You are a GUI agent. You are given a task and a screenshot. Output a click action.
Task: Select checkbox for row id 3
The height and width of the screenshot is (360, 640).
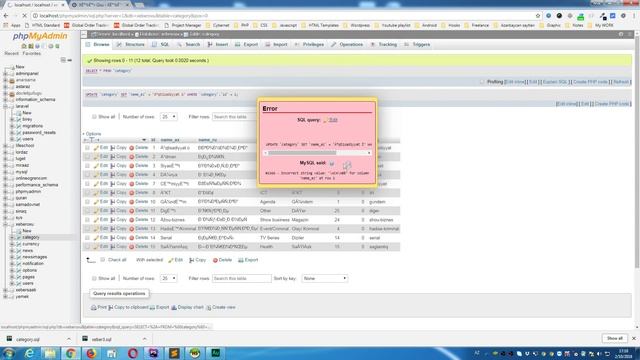[87, 166]
